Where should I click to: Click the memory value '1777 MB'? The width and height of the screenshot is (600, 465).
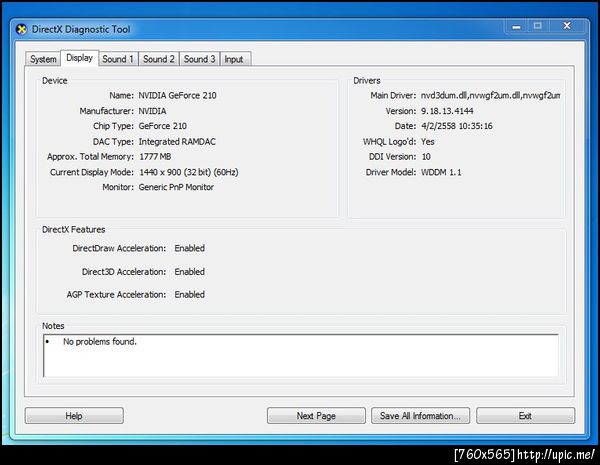[155, 157]
